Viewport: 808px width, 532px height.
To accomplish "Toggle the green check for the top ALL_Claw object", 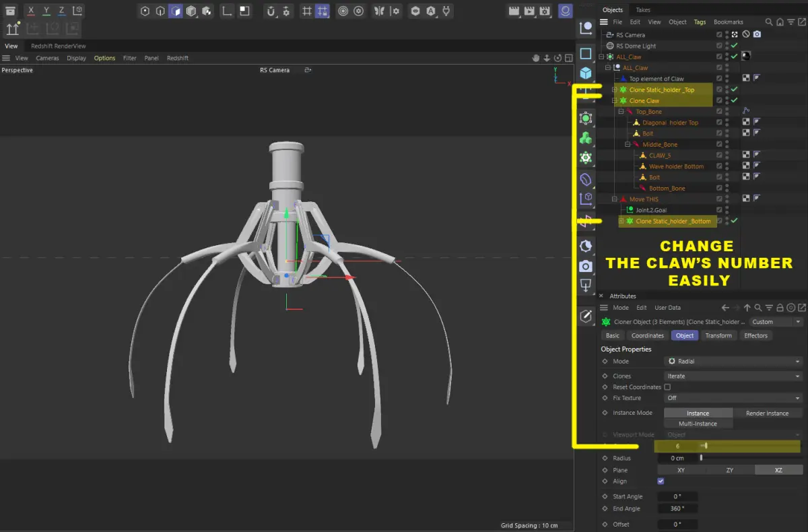I will 735,57.
